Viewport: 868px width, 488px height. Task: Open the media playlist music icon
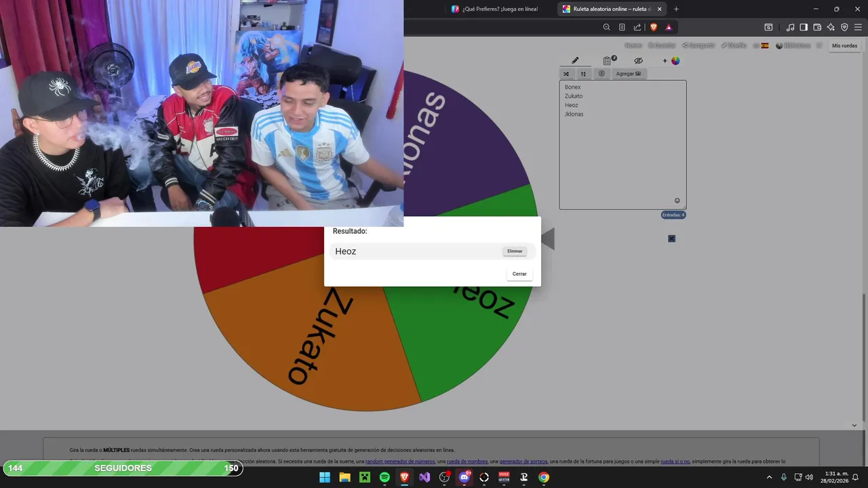(x=790, y=27)
